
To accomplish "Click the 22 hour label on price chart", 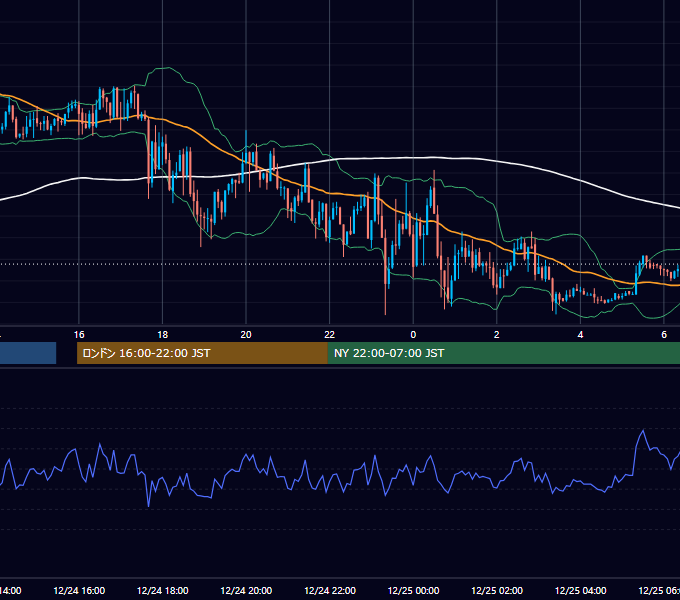I will [330, 335].
